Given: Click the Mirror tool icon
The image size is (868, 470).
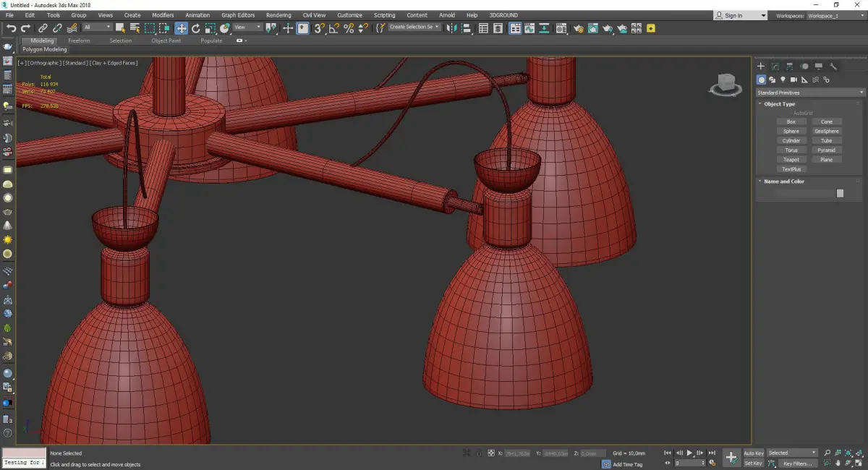Looking at the screenshot, I should [x=451, y=28].
